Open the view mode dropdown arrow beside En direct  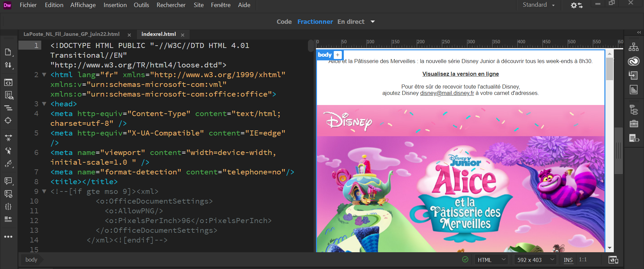(x=373, y=22)
